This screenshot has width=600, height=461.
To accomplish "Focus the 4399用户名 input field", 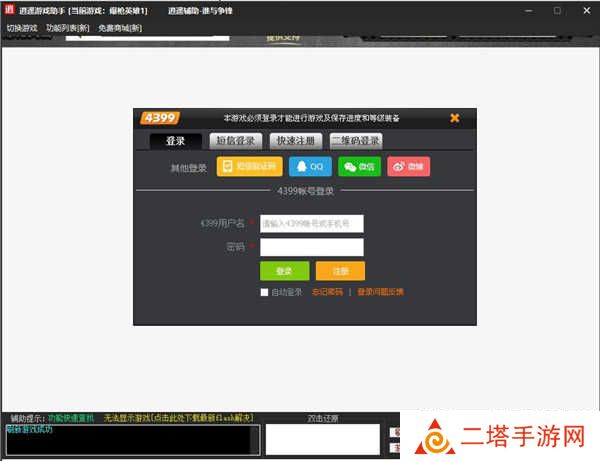I will pos(312,223).
